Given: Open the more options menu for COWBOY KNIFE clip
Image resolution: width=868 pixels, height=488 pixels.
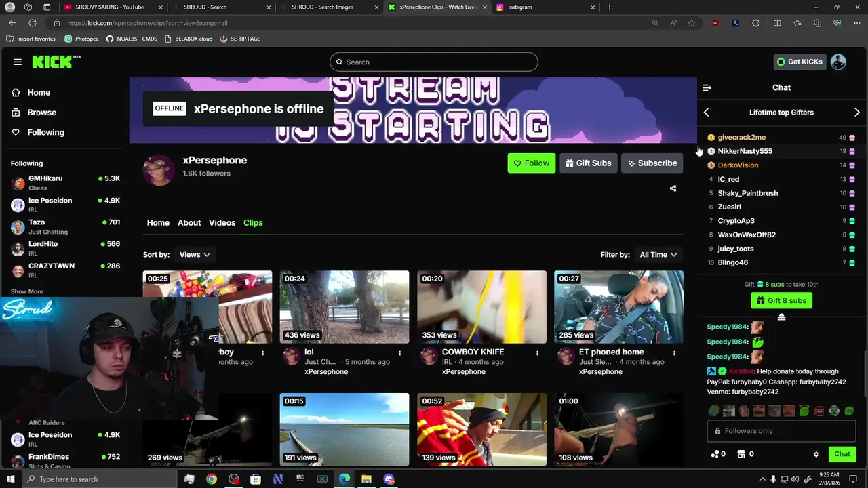Looking at the screenshot, I should point(537,353).
